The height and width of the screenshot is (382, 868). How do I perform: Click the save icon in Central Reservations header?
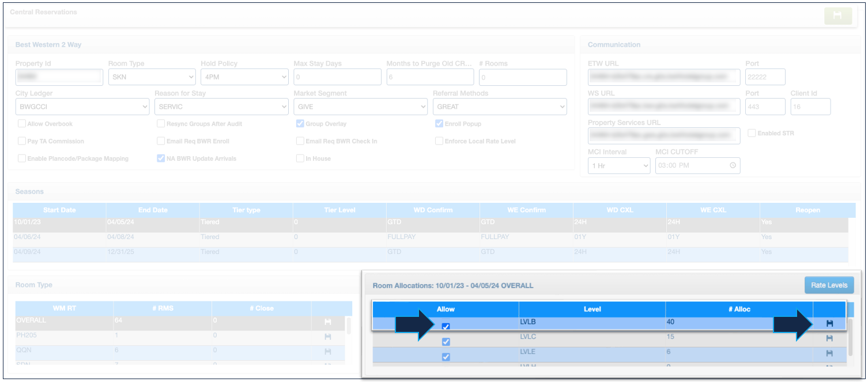pyautogui.click(x=837, y=16)
